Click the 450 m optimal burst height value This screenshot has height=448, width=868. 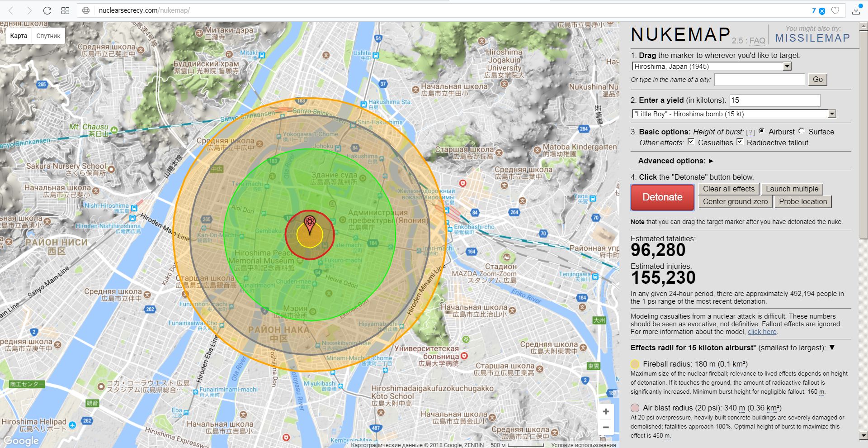point(661,435)
